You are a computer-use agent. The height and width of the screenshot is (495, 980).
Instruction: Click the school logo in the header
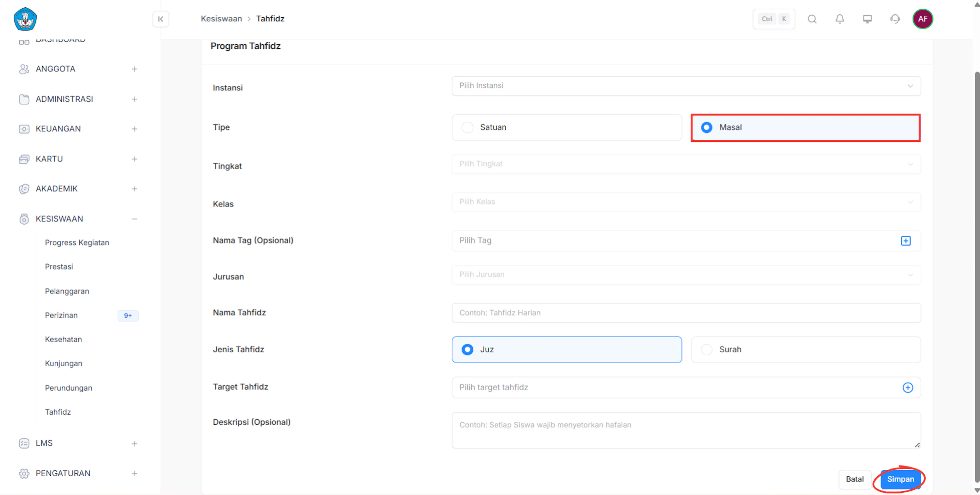[x=25, y=19]
